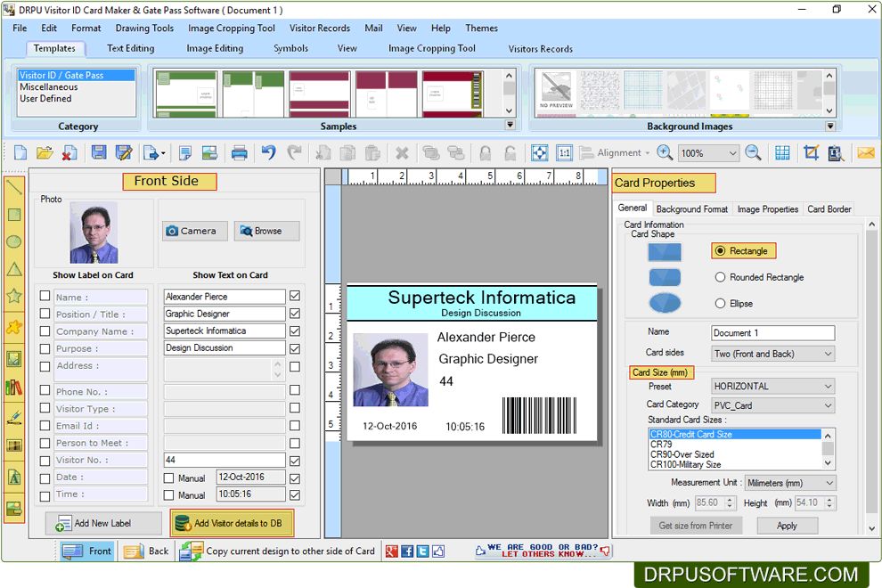This screenshot has width=882, height=588.
Task: Click Add New Label button
Action: point(103,523)
